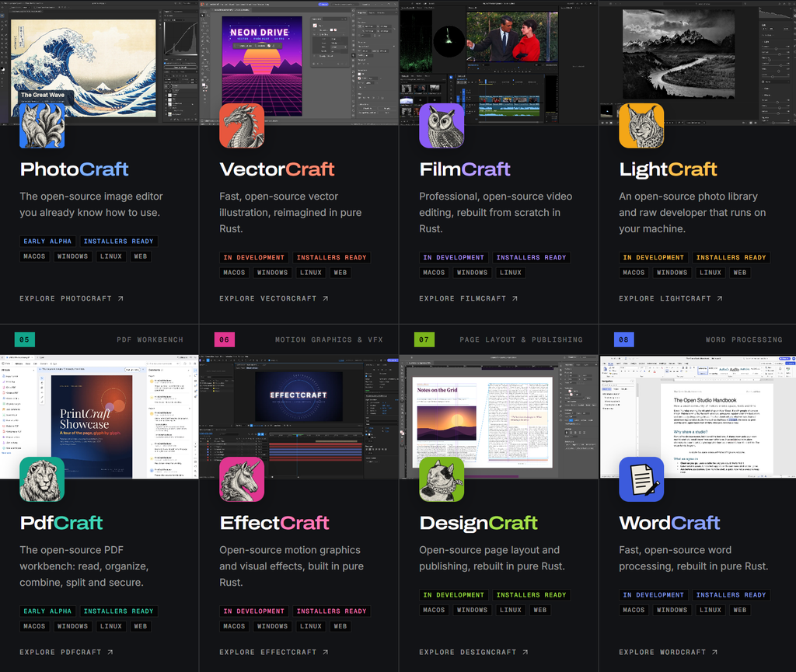Click the DesignCraft heading

tap(478, 524)
